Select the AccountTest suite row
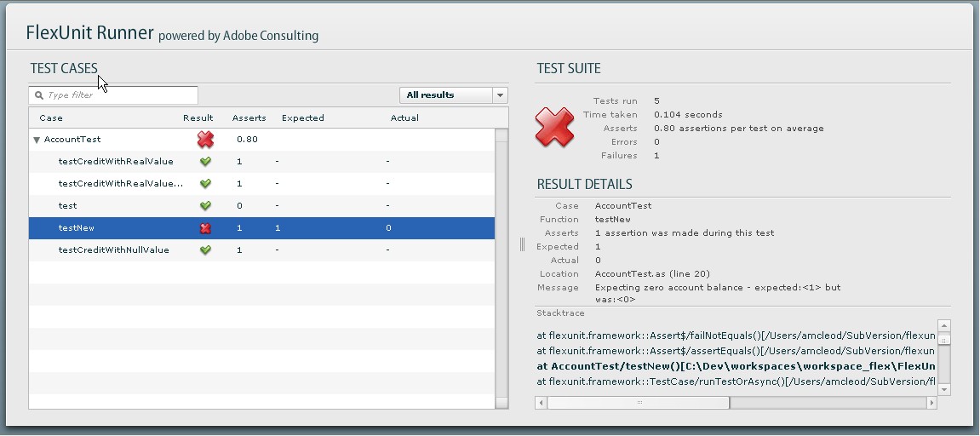Image resolution: width=980 pixels, height=436 pixels. 261,140
